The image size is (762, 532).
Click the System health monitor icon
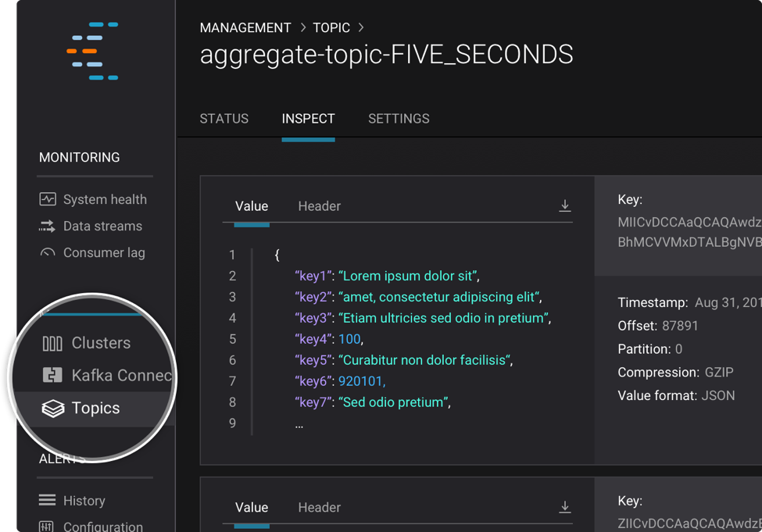pyautogui.click(x=48, y=199)
